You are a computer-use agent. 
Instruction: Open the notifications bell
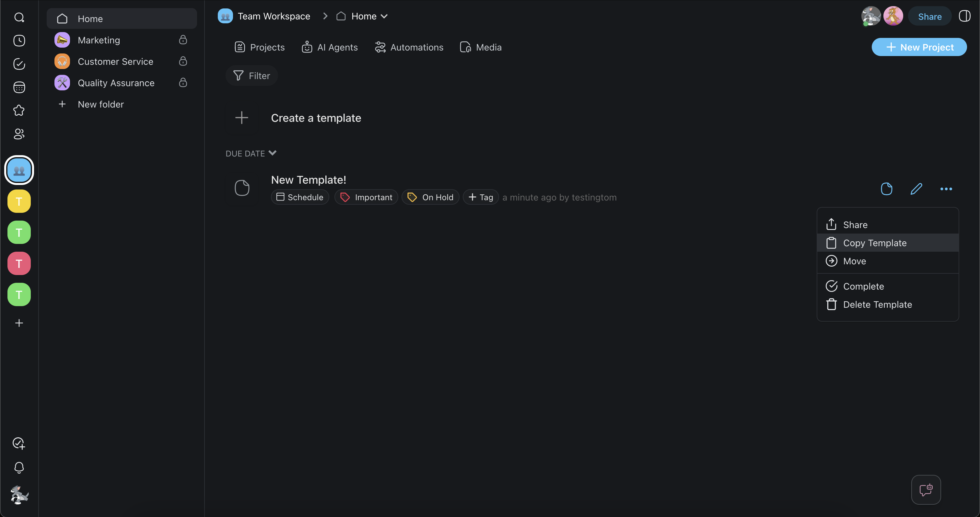(19, 467)
